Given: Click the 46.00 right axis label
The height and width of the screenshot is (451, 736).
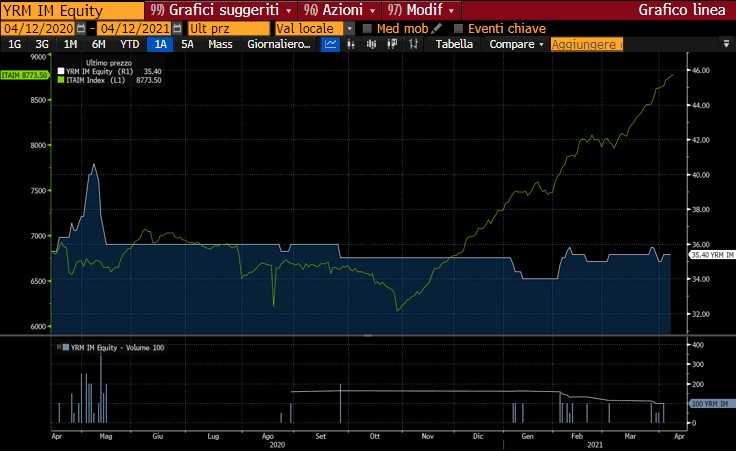Looking at the screenshot, I should pos(700,70).
